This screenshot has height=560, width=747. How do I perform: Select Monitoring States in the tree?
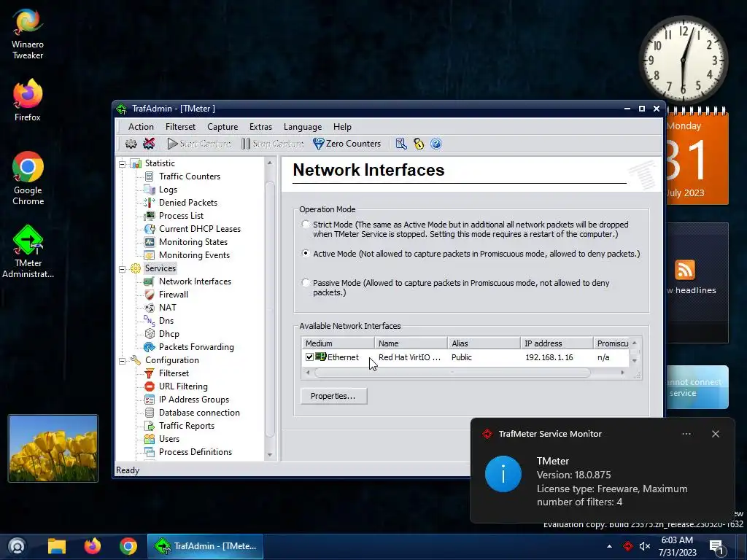tap(193, 242)
